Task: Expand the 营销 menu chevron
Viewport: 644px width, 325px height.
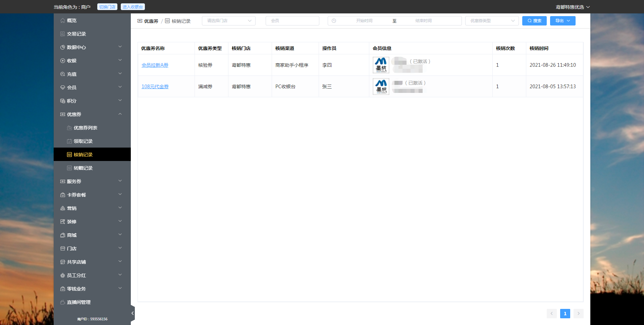Action: click(x=120, y=208)
